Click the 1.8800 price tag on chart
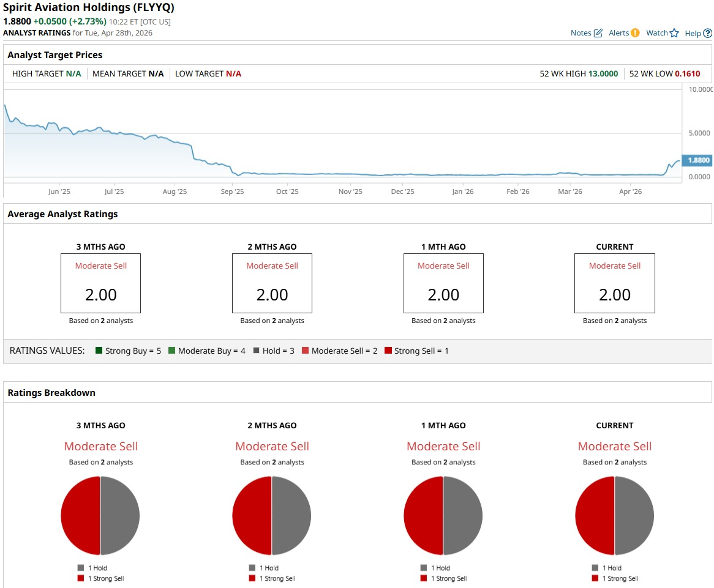This screenshot has width=714, height=588. click(698, 160)
